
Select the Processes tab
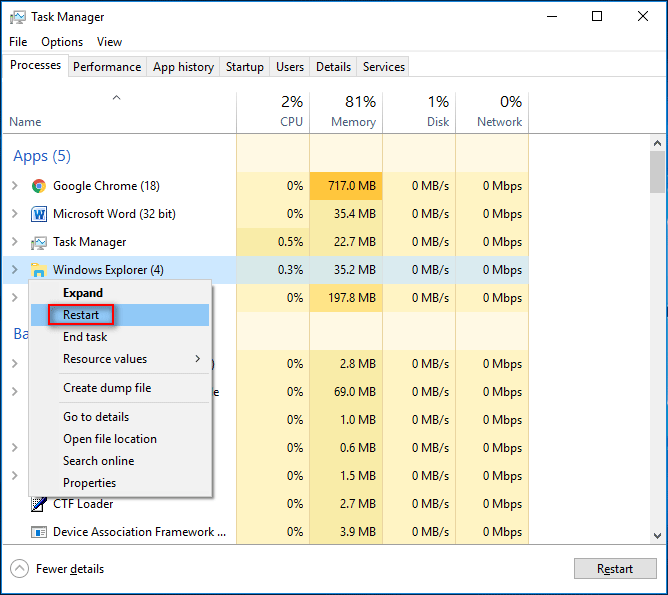click(35, 65)
